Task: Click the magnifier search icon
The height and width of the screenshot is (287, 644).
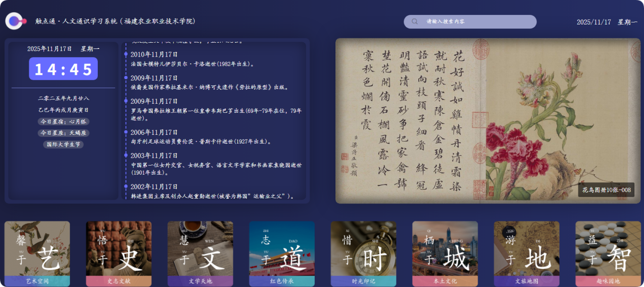Action: (415, 22)
